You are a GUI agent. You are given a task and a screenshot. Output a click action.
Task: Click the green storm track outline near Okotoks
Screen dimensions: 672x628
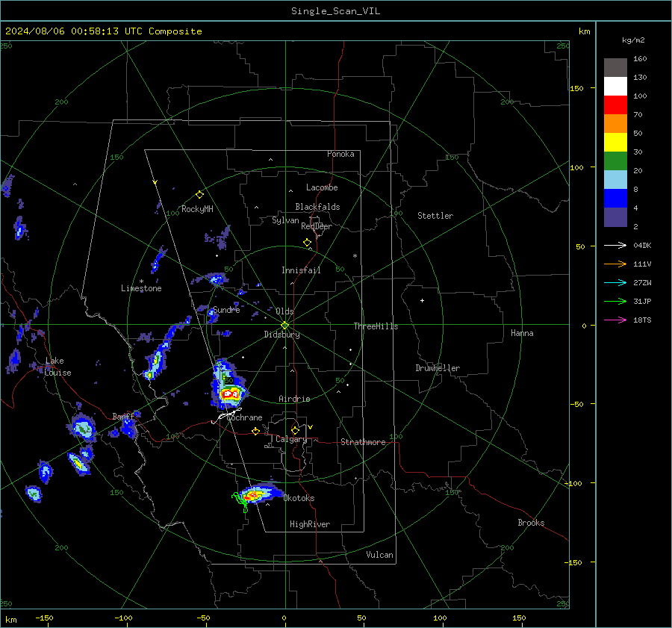[240, 503]
